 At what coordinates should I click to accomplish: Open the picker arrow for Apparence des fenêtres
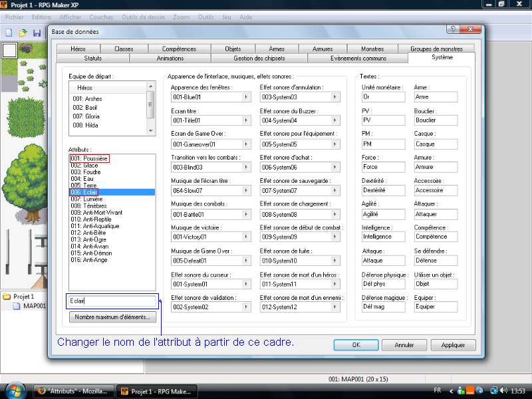[x=246, y=97]
